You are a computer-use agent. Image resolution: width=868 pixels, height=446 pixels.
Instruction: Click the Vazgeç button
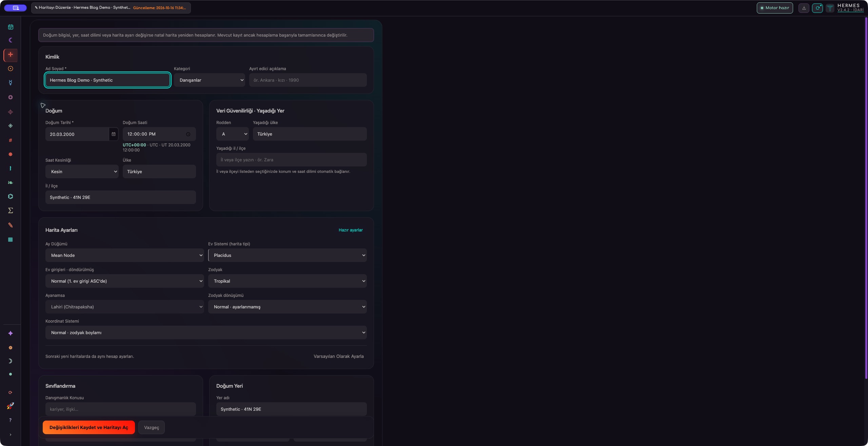[152, 427]
